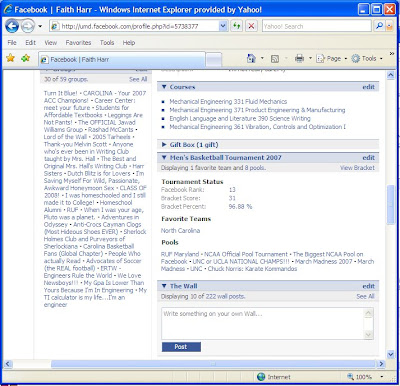Click the 100% zoom level button
This screenshot has width=400, height=386.
coord(360,377)
